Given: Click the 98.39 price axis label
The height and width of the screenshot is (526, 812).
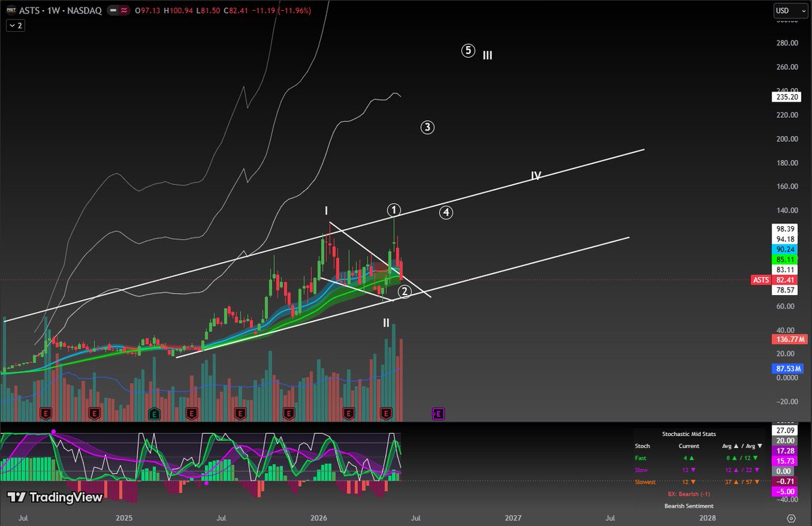Looking at the screenshot, I should tap(785, 229).
